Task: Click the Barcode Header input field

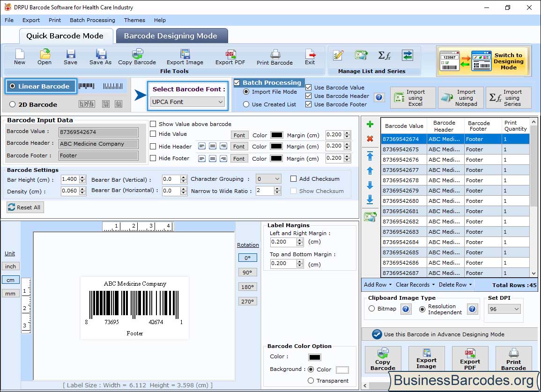Action: pos(98,144)
